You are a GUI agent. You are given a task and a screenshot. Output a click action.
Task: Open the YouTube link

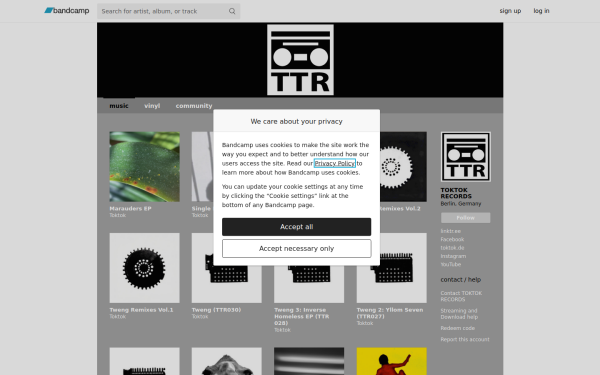coord(451,264)
